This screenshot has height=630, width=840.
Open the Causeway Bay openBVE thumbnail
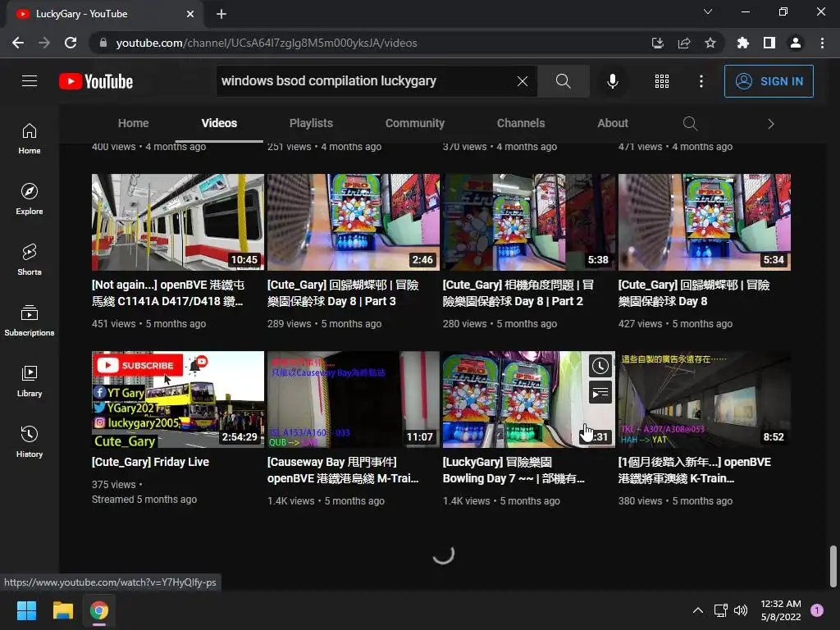click(x=353, y=399)
